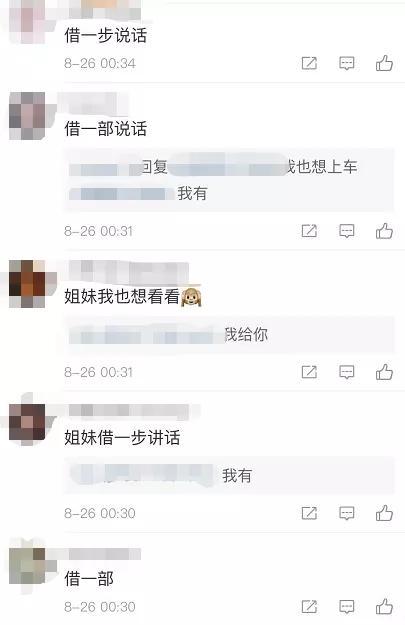Viewport: 405px width, 625px height.
Task: Reply to the comment '借一部说话'
Action: pos(346,231)
